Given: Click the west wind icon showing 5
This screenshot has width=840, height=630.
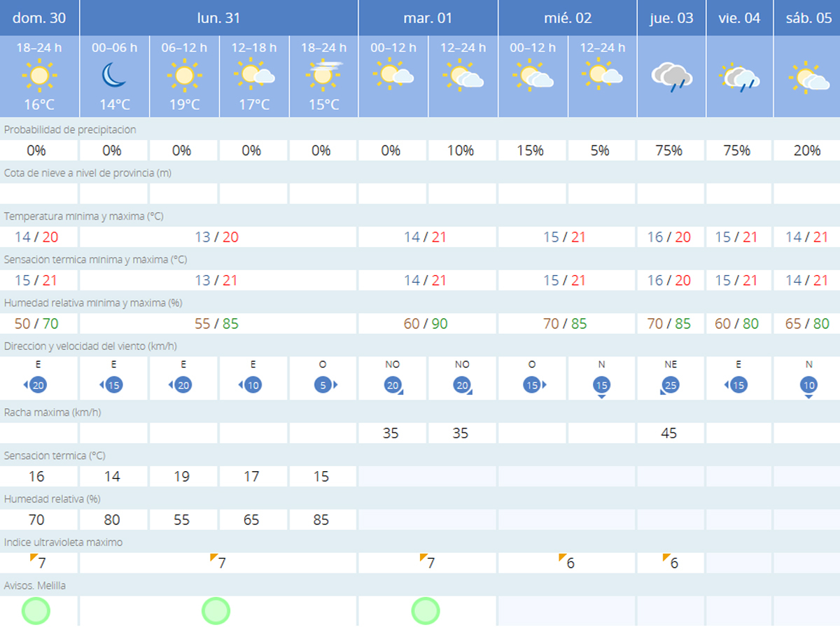Looking at the screenshot, I should coord(325,385).
